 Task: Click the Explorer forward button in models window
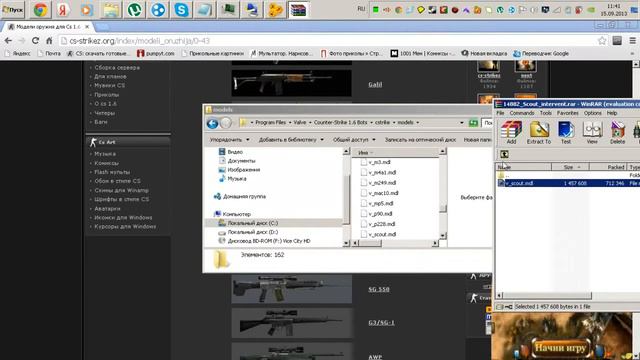(x=226, y=123)
